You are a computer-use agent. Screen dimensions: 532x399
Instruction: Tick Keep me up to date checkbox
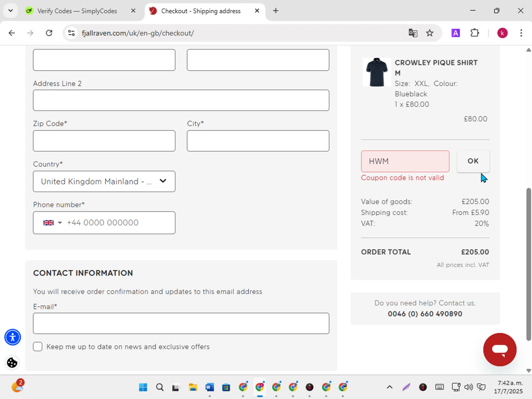pos(38,347)
